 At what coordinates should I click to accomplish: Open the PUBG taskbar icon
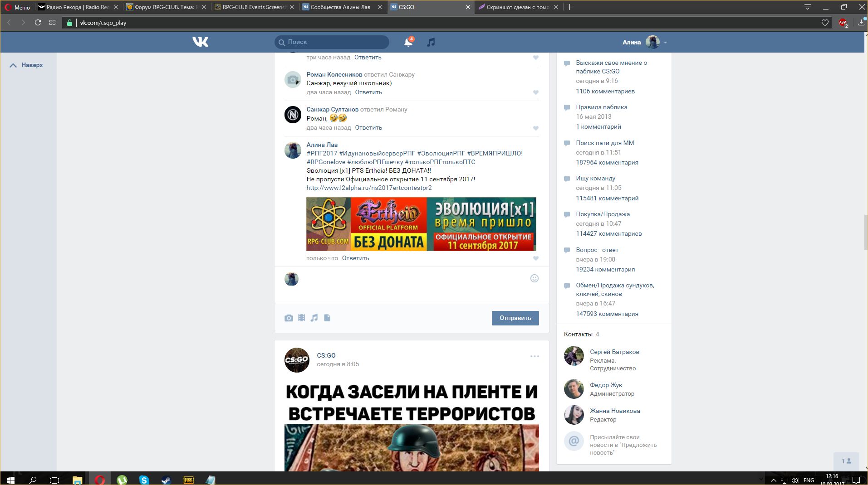tap(188, 480)
